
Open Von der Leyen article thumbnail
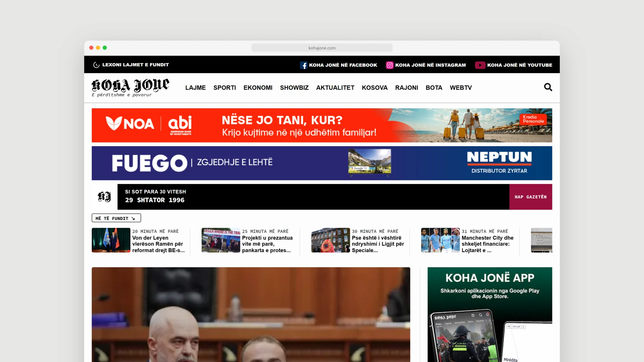point(111,240)
